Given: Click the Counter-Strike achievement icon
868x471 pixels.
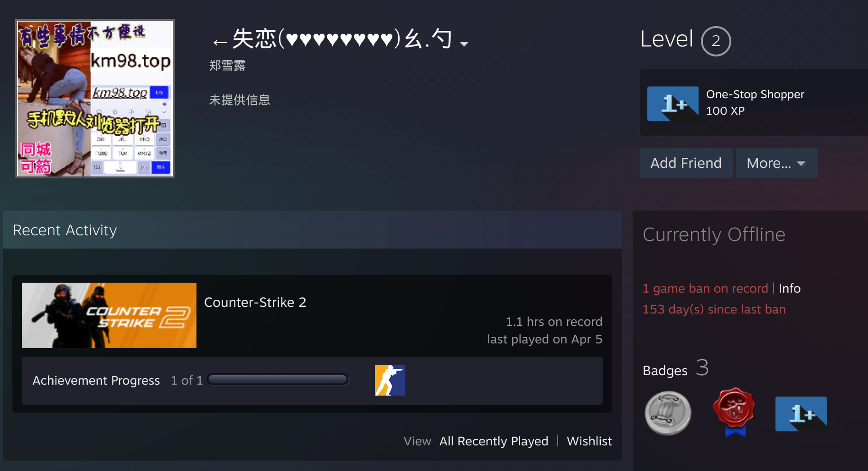Looking at the screenshot, I should coord(390,380).
